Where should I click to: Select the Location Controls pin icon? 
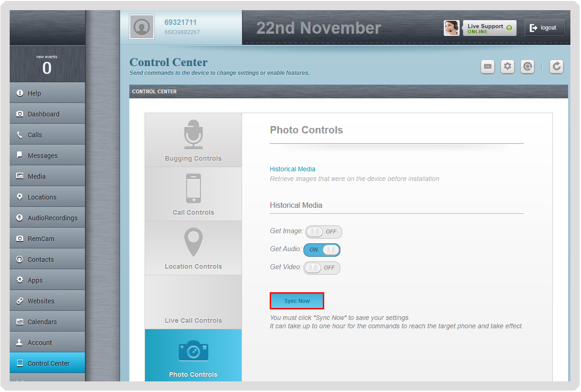tap(194, 242)
